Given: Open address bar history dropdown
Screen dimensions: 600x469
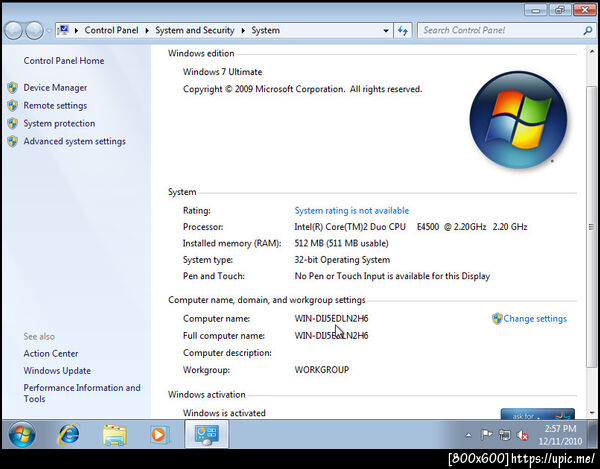Looking at the screenshot, I should [x=386, y=31].
